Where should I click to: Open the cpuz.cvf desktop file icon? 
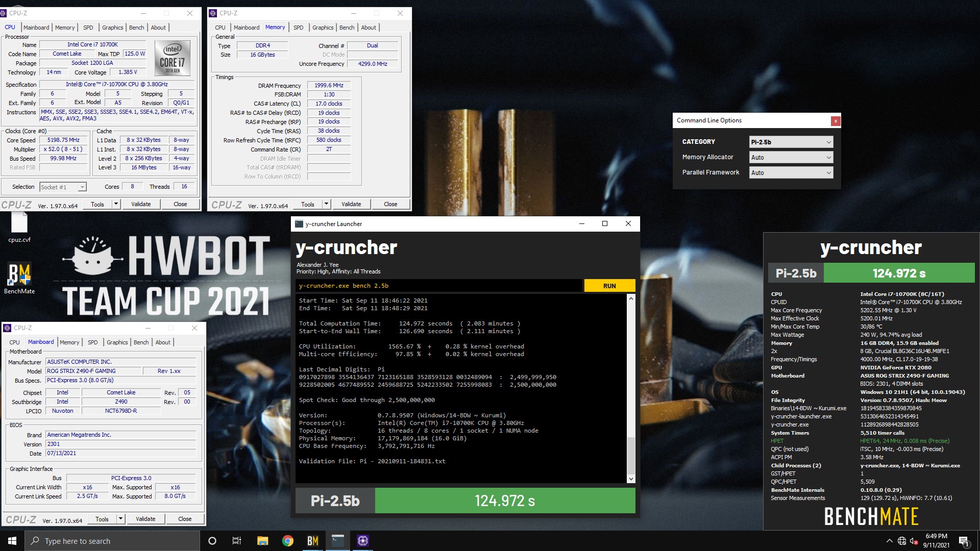tap(19, 228)
